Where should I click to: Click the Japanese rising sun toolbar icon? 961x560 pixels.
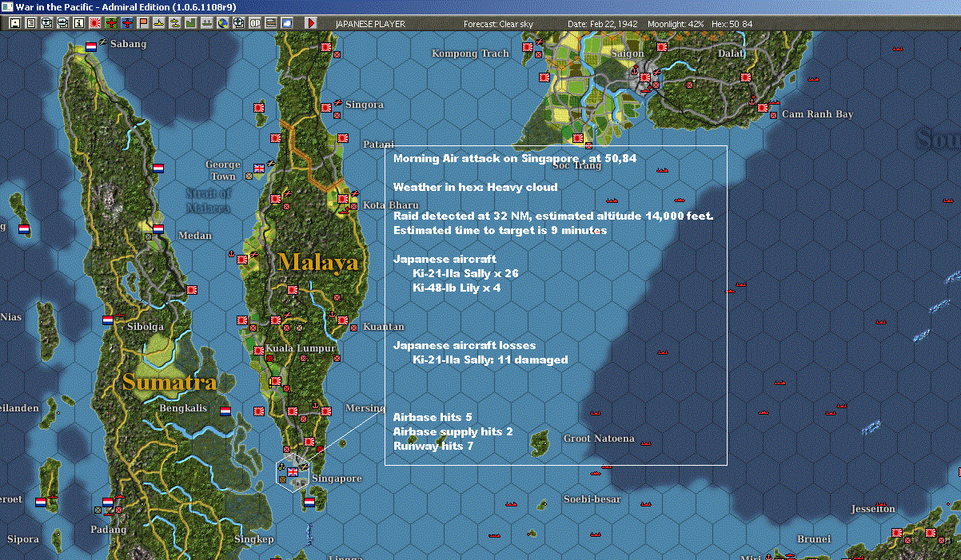pyautogui.click(x=94, y=23)
